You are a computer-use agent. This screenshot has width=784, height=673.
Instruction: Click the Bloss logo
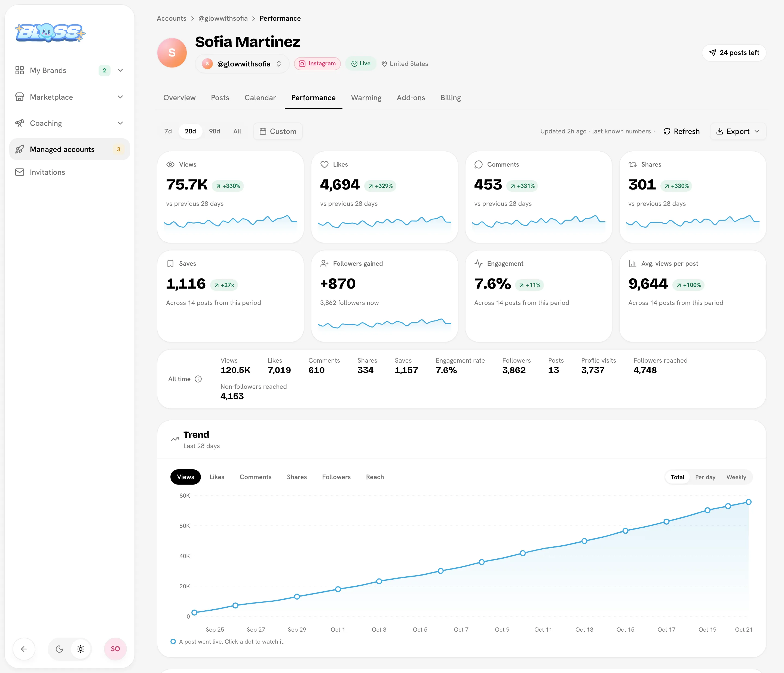[50, 33]
